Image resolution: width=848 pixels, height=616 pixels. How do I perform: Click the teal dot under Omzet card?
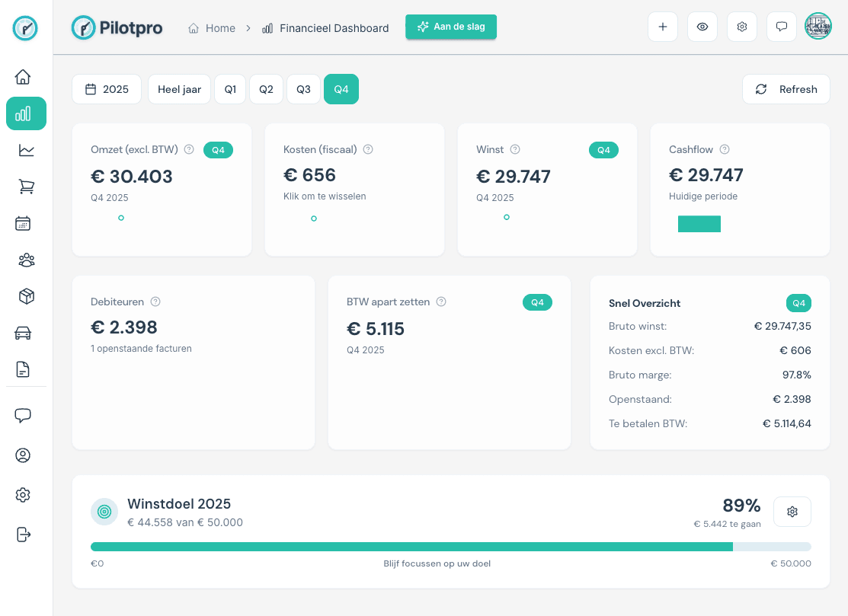point(120,218)
